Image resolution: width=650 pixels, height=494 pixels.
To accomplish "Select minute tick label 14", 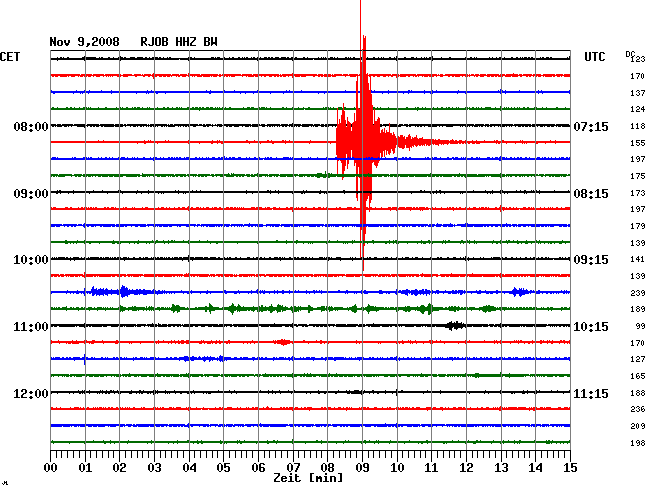I will coord(535,467).
